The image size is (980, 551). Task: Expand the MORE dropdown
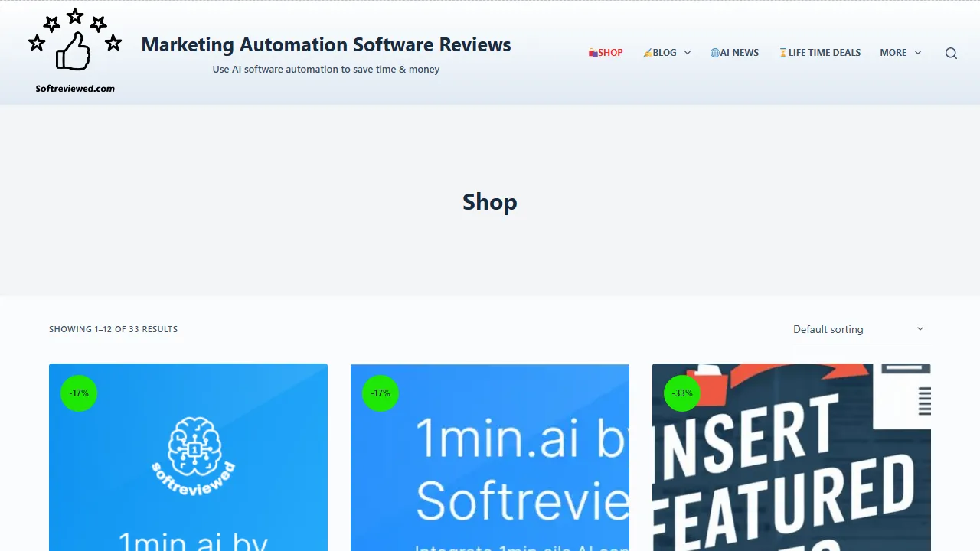pos(917,53)
